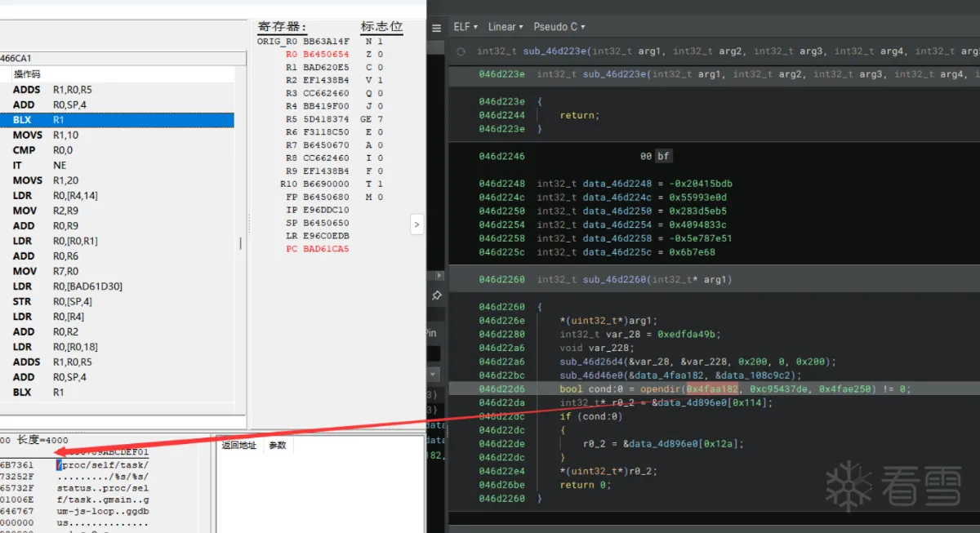Image resolution: width=980 pixels, height=533 pixels.
Task: Click the ORIG_R0 register value BB63A14F
Action: click(326, 41)
